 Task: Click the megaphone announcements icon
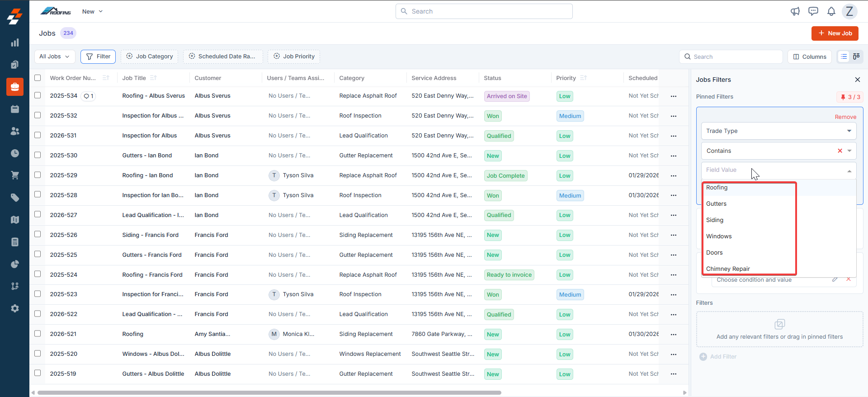click(x=795, y=11)
